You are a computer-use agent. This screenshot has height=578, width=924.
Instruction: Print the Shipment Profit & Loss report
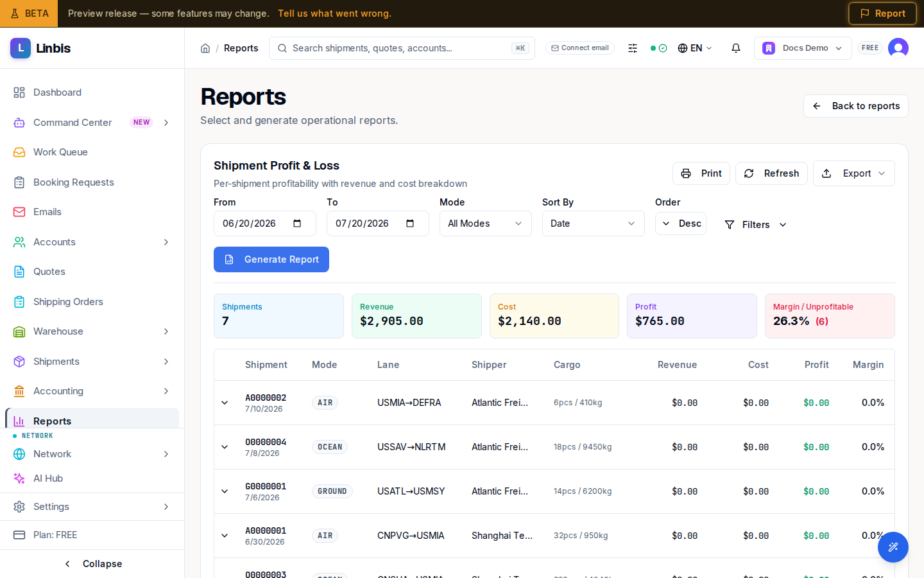point(701,173)
